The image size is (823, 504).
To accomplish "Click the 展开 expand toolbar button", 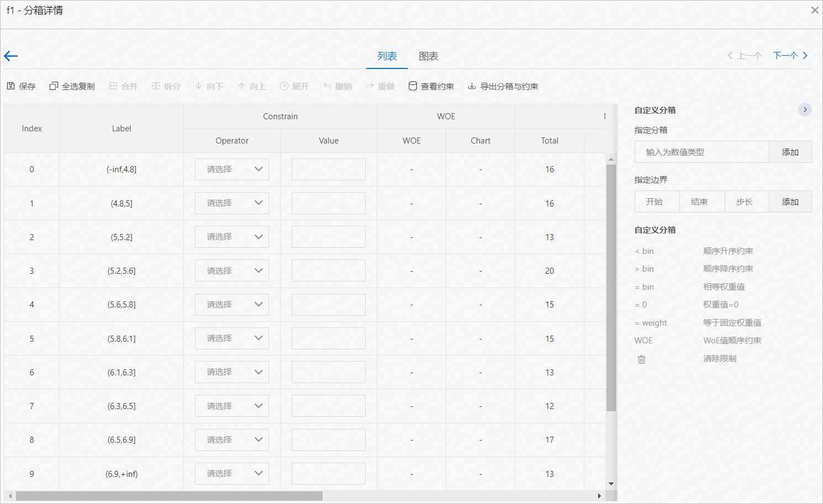I will (294, 86).
